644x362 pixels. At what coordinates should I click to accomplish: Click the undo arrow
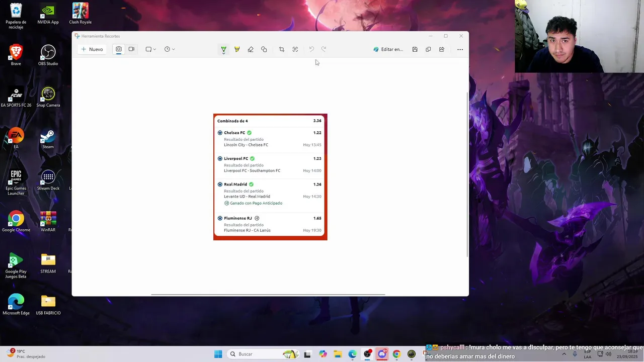coord(311,49)
